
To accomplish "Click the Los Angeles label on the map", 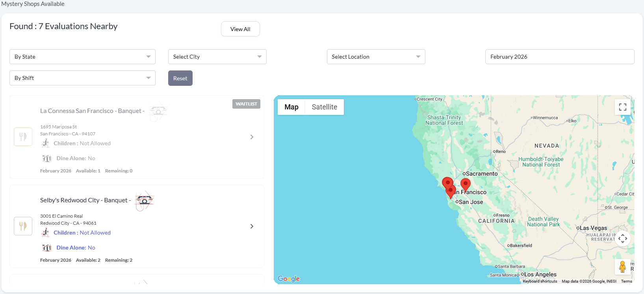I will [540, 274].
